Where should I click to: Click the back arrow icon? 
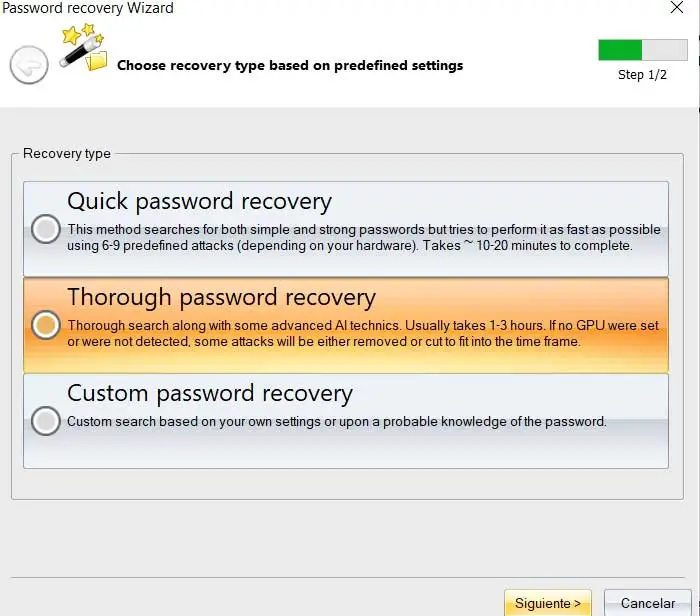(x=29, y=66)
